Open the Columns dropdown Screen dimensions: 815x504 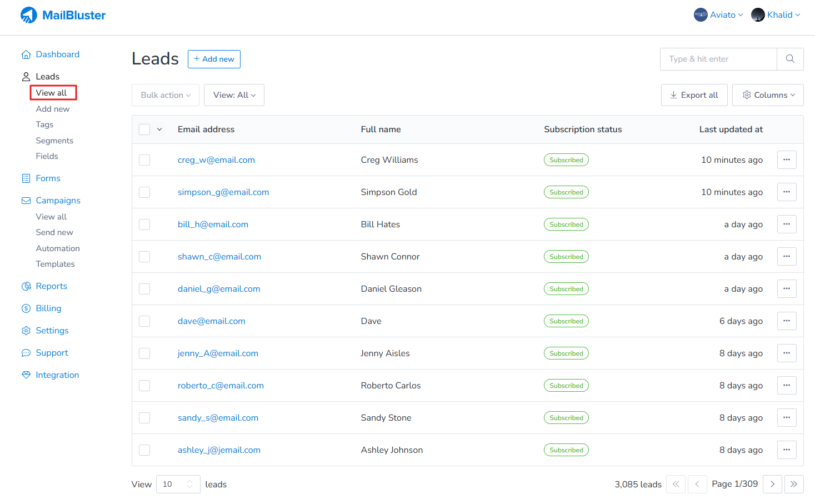[x=768, y=95]
